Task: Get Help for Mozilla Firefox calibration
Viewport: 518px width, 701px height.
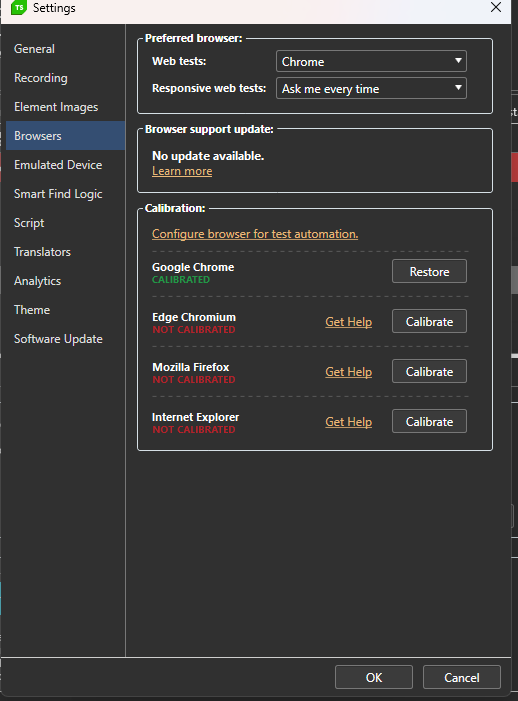Action: (349, 372)
